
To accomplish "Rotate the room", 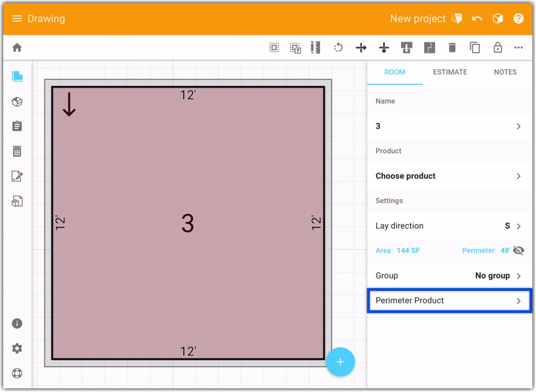I will tap(338, 48).
